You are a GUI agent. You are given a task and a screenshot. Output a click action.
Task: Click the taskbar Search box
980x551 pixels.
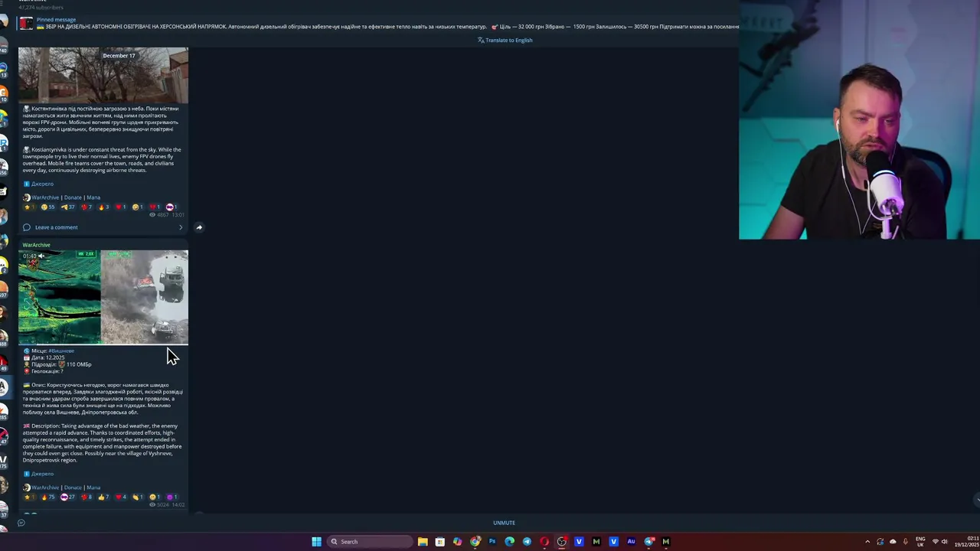click(370, 542)
